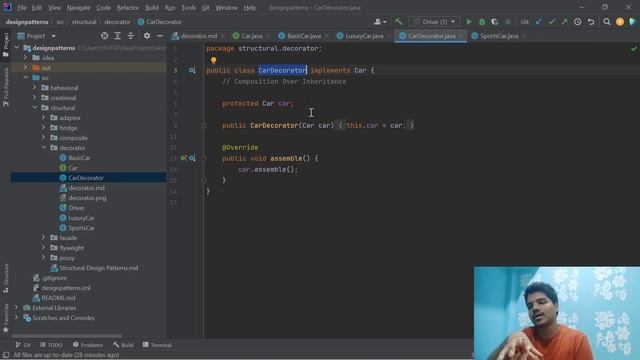Expand the facade folder
This screenshot has width=640, height=360.
click(43, 238)
